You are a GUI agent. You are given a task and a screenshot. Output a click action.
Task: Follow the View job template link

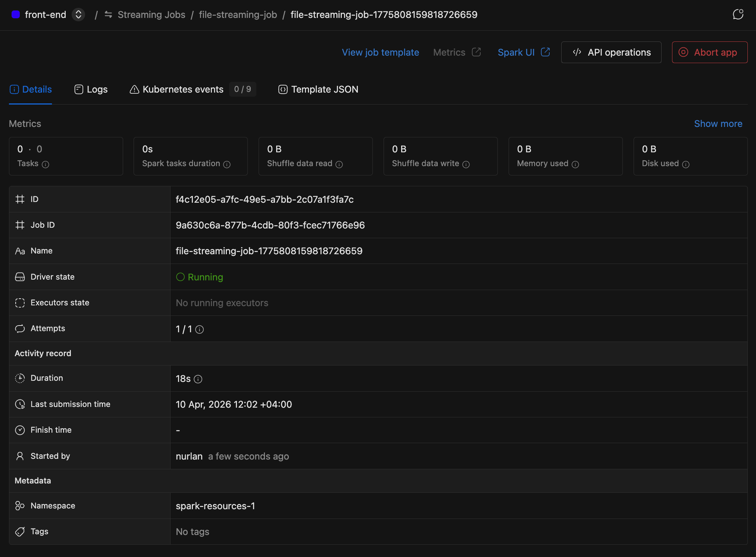380,52
